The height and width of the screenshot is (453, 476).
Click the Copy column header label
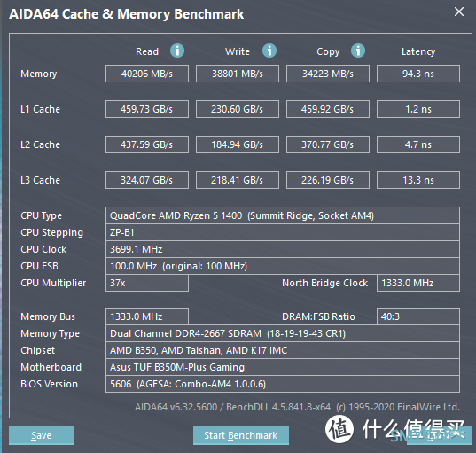(328, 51)
